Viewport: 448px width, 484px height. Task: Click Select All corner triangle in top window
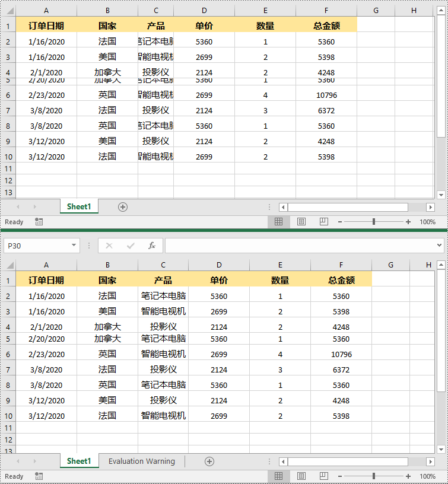[10, 11]
